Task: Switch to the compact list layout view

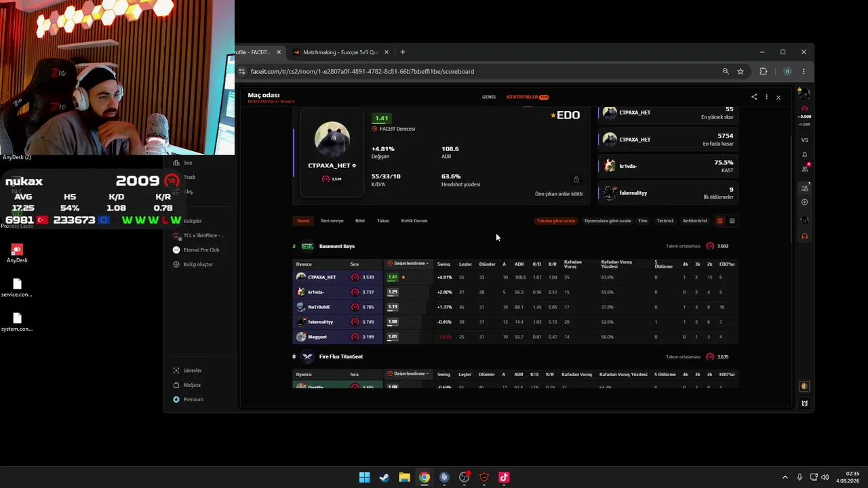Action: (x=732, y=220)
